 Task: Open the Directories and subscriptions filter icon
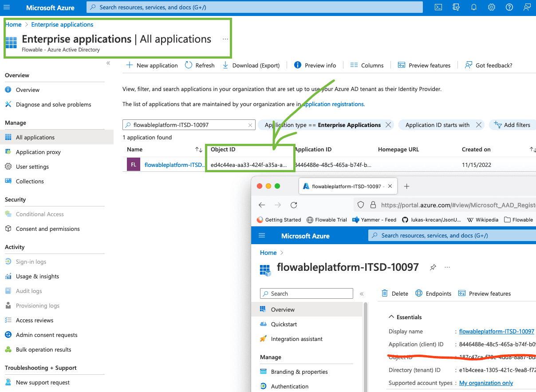(456, 7)
